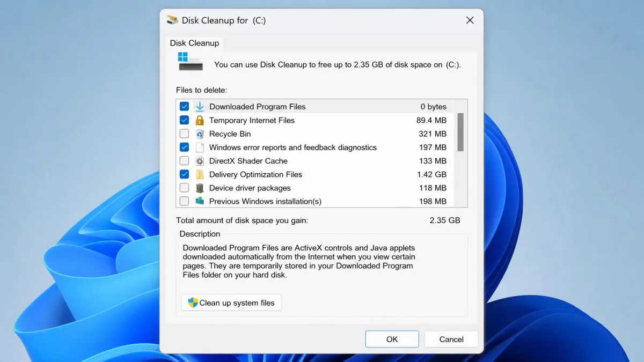
Task: Uncheck the Downloaded Program Files checkbox
Action: (184, 106)
